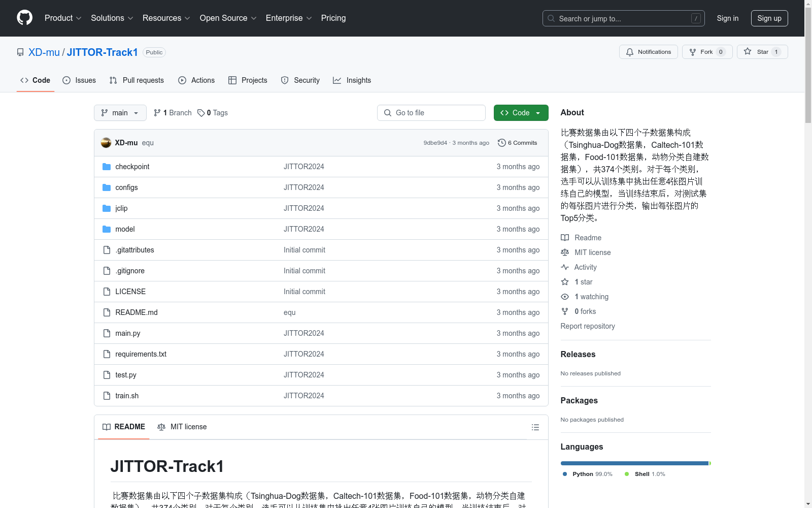Screen dimensions: 812x508
Task: Switch to the Issues tab
Action: pyautogui.click(x=79, y=80)
